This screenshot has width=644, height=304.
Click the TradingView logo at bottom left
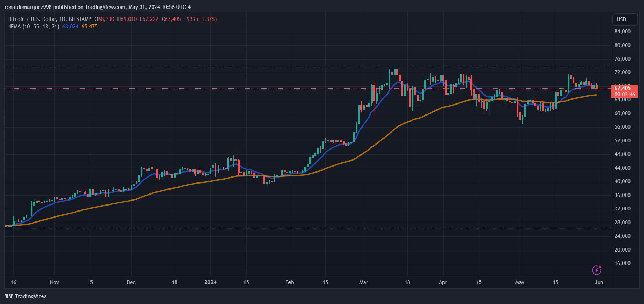click(25, 296)
